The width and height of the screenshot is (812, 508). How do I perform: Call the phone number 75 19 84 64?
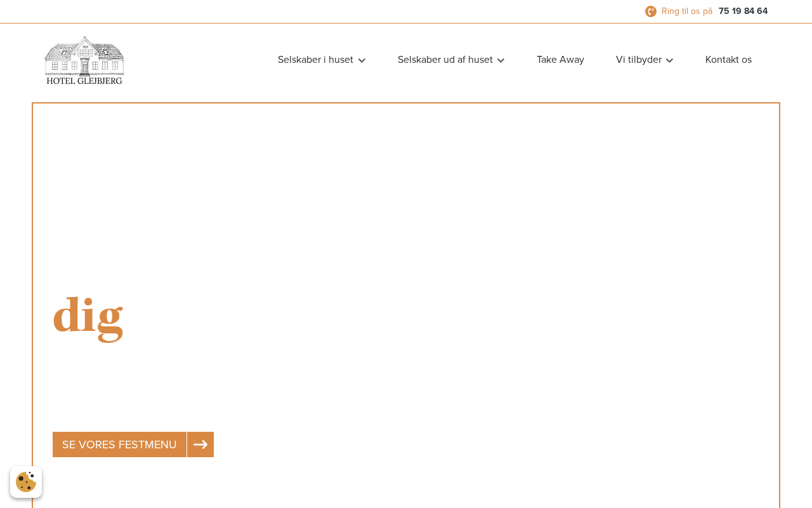743,11
